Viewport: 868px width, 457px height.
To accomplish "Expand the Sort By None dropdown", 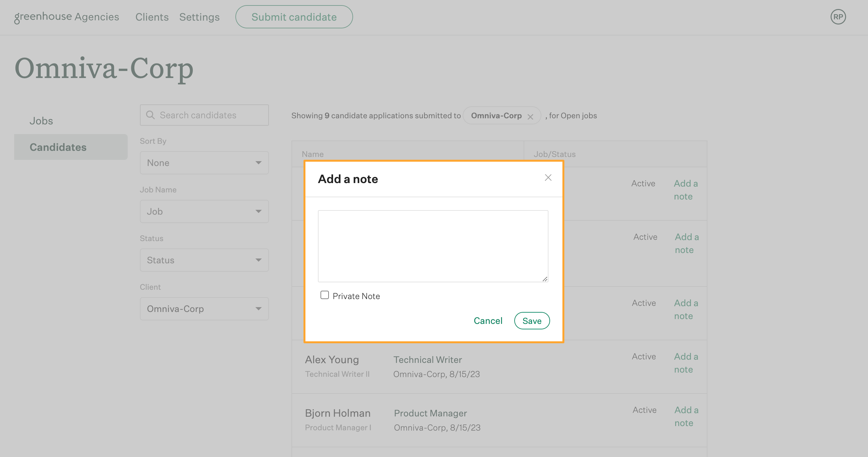I will pos(204,163).
